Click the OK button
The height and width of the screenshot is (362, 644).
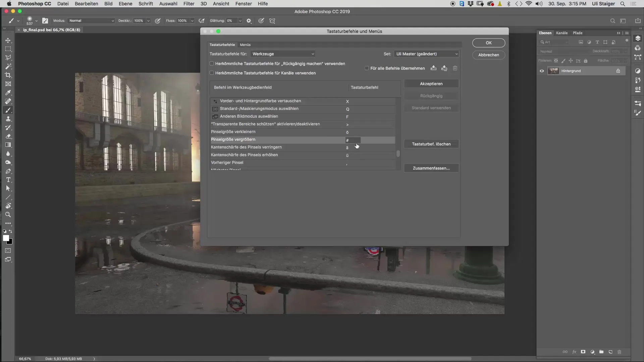click(x=489, y=43)
